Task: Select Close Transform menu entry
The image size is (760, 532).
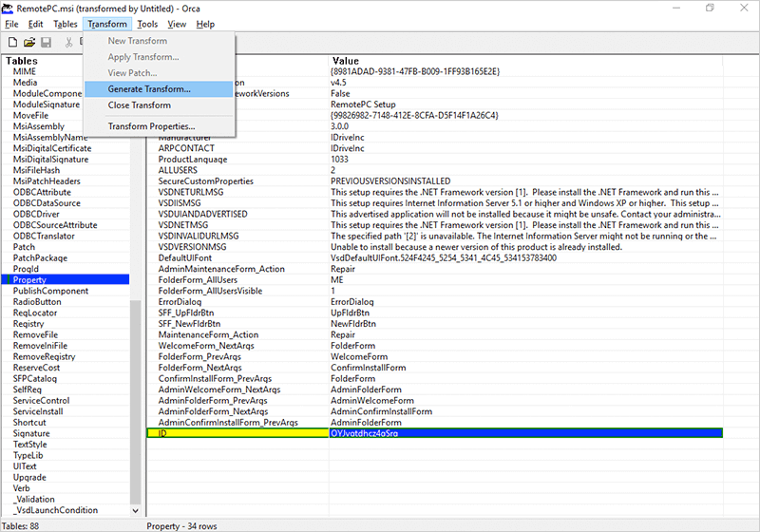Action: [139, 104]
